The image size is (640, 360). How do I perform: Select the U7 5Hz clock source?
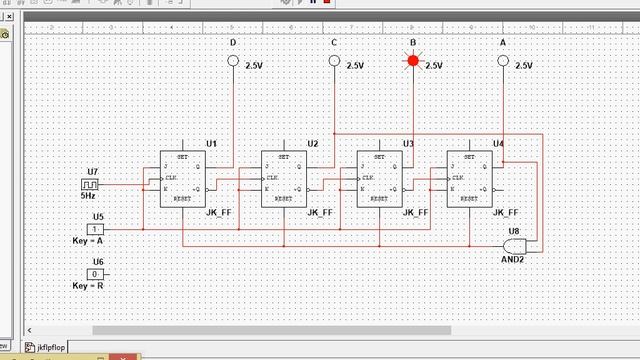coord(89,184)
